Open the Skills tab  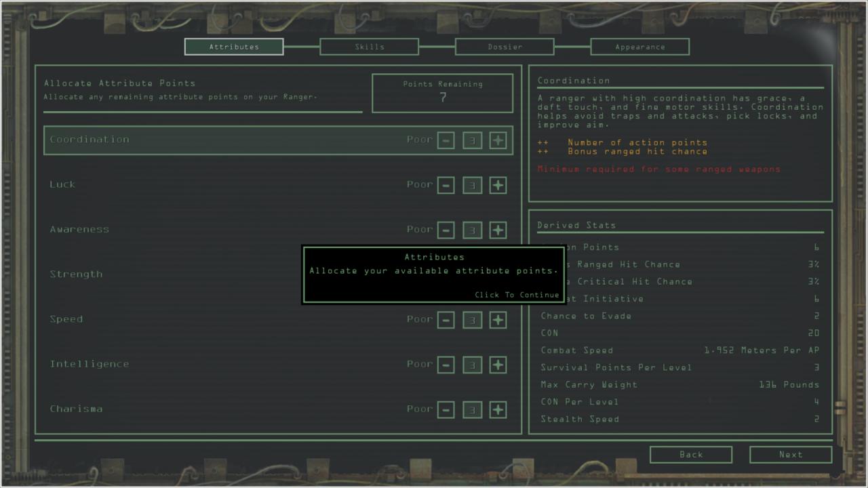pos(370,47)
